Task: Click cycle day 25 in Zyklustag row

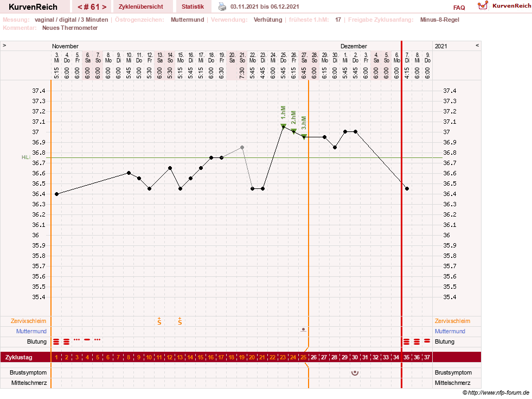Action: click(303, 357)
